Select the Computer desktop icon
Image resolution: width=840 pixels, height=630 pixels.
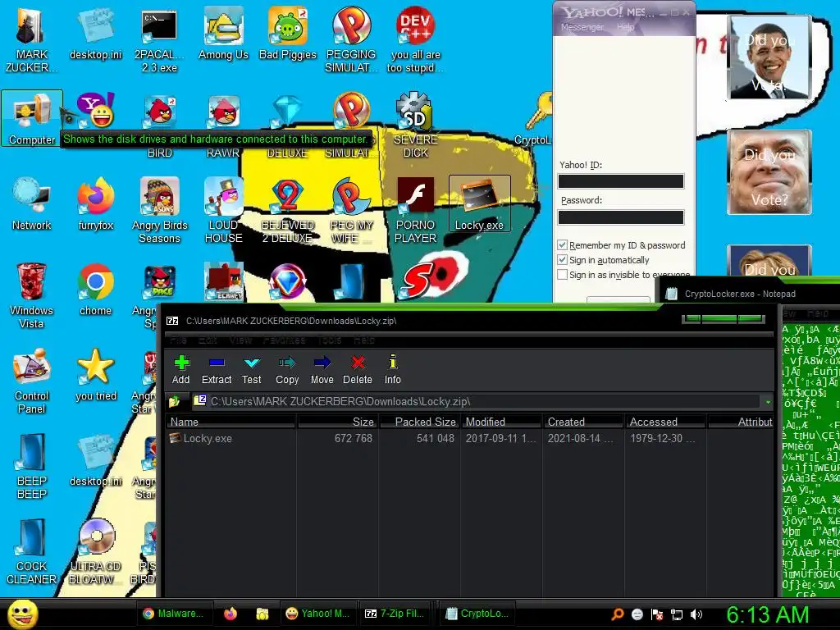[x=32, y=118]
